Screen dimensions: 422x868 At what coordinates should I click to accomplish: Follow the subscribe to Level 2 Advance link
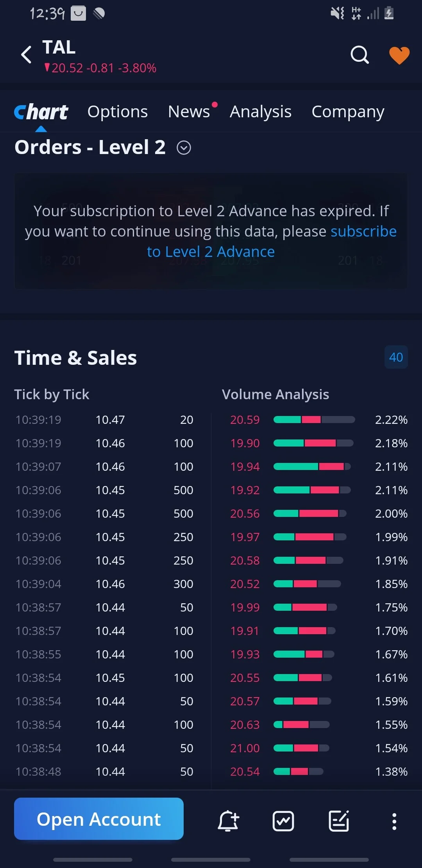(272, 242)
